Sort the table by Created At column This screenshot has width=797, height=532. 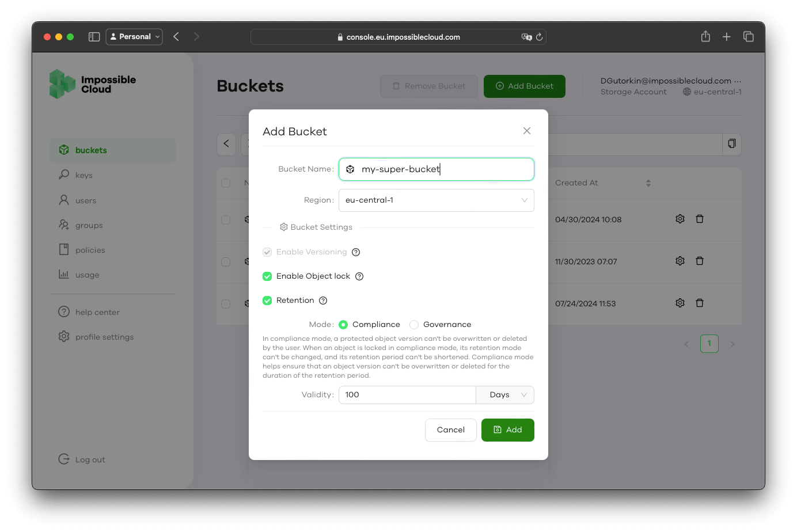tap(648, 183)
